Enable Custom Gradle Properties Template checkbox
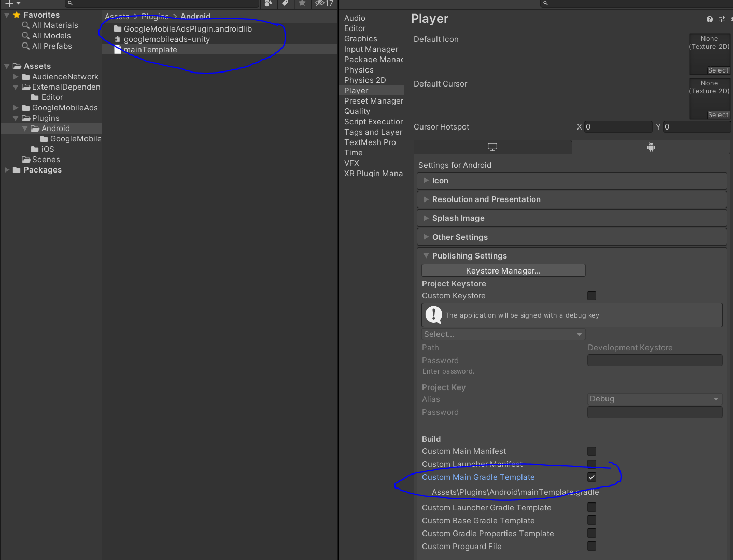Viewport: 733px width, 560px height. (x=591, y=533)
